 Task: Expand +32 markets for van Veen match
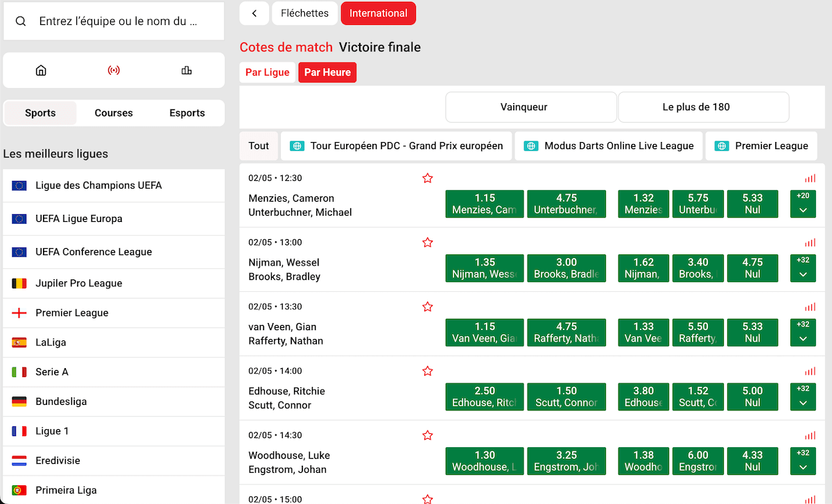[803, 333]
